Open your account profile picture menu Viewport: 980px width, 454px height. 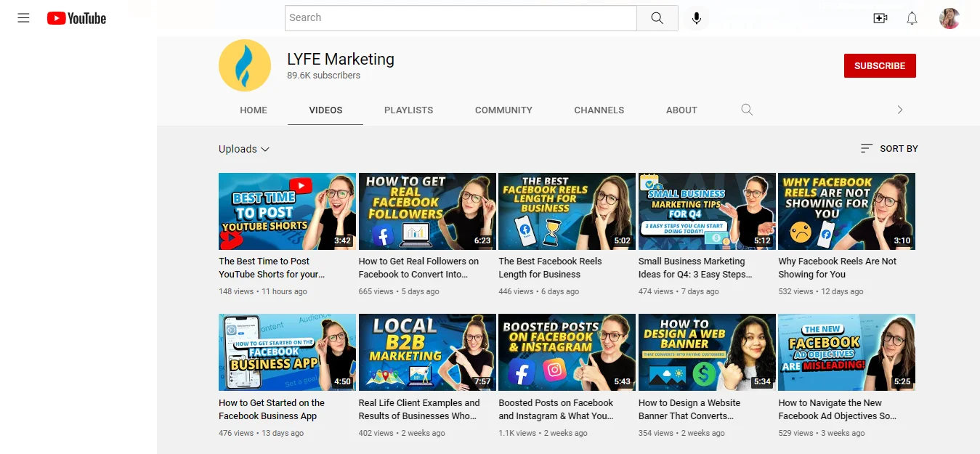pos(949,17)
